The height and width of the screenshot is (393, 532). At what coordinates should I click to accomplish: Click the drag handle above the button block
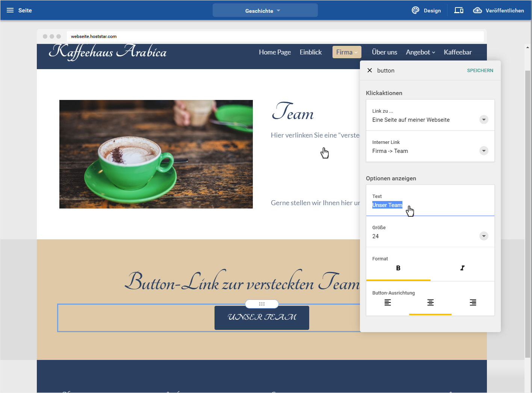click(x=262, y=304)
